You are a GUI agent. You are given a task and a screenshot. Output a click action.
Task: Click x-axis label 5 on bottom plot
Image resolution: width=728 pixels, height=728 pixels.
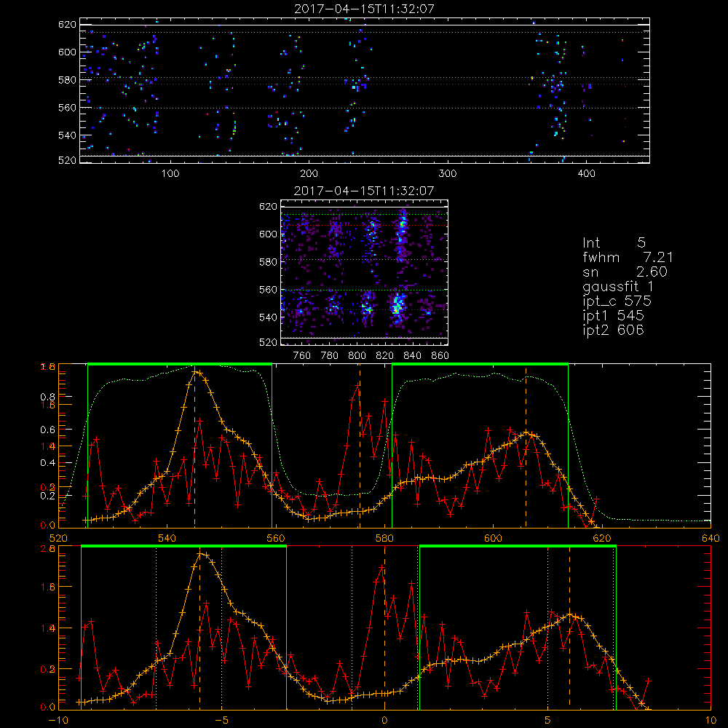click(548, 721)
